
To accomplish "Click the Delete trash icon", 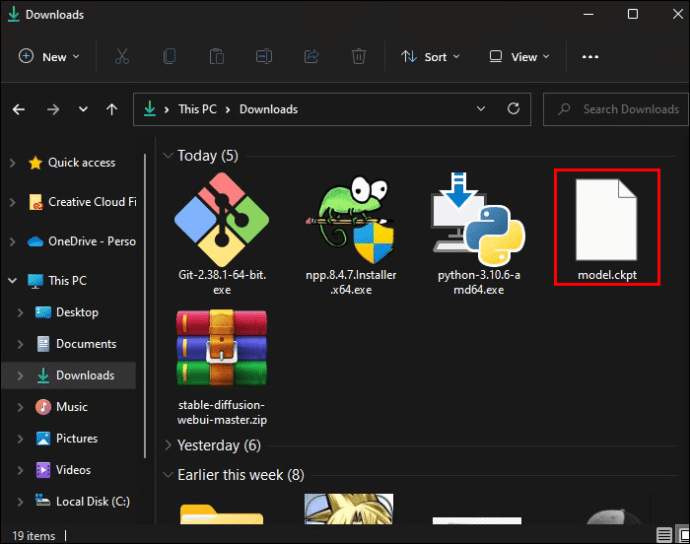I will coord(357,57).
